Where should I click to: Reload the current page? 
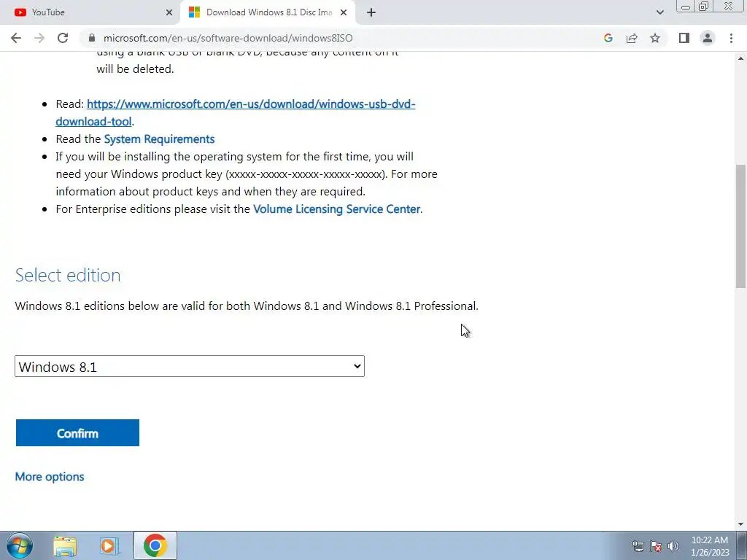click(x=63, y=38)
